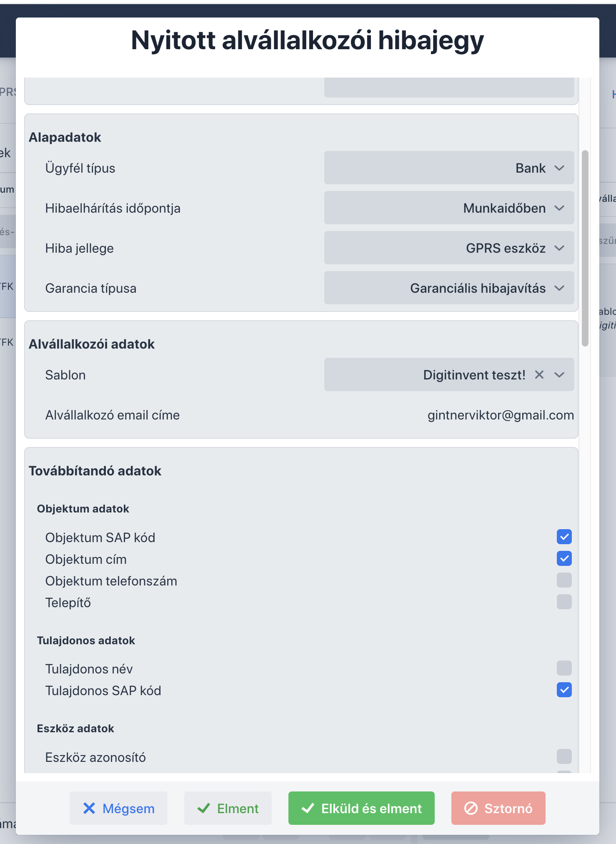Check the Telepítő checkbox
616x844 pixels.
(564, 602)
